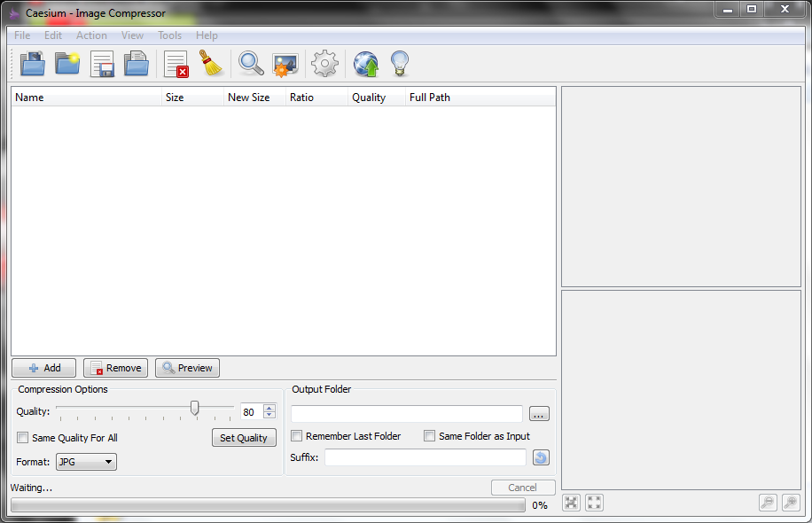Toggle Same Folder as Input checkbox
This screenshot has height=523, width=812.
tap(429, 435)
